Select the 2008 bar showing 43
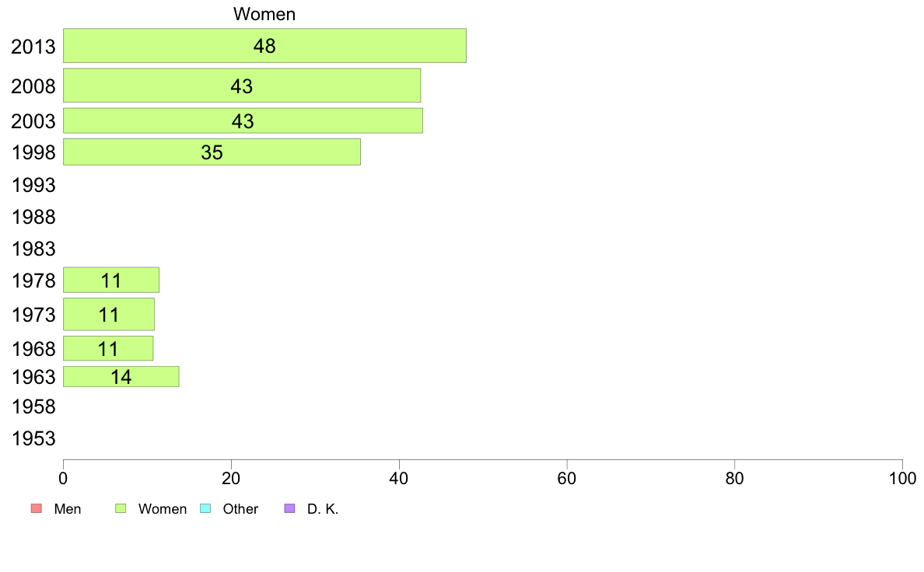This screenshot has width=924, height=572. (x=242, y=85)
